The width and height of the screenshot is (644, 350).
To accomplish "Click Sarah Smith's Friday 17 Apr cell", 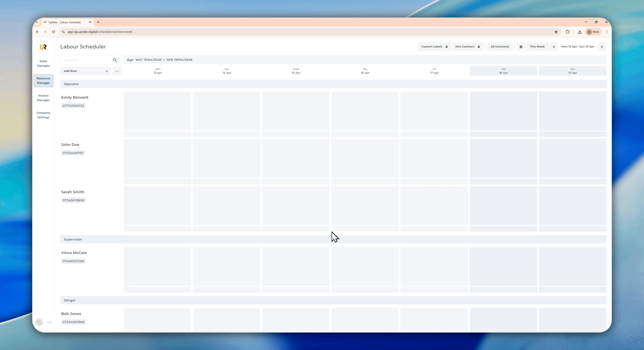I will 434,206.
